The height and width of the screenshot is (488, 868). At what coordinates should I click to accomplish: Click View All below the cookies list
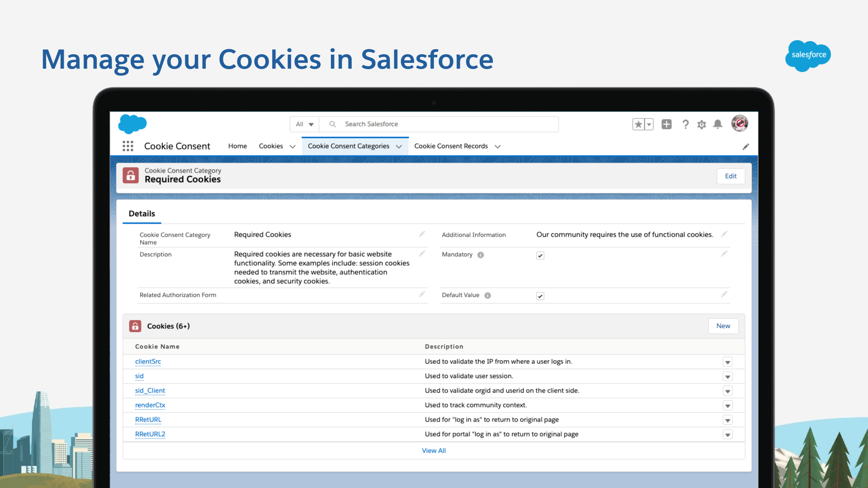click(434, 450)
